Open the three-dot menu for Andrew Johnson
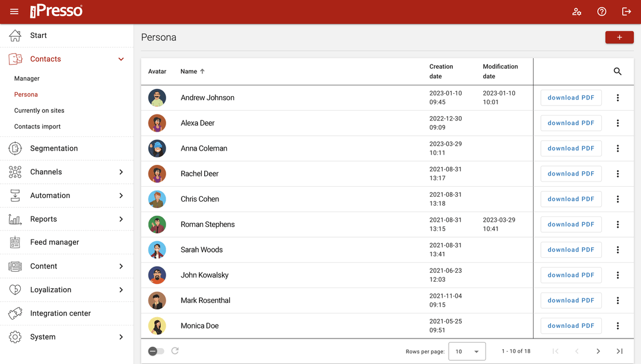 tap(618, 97)
